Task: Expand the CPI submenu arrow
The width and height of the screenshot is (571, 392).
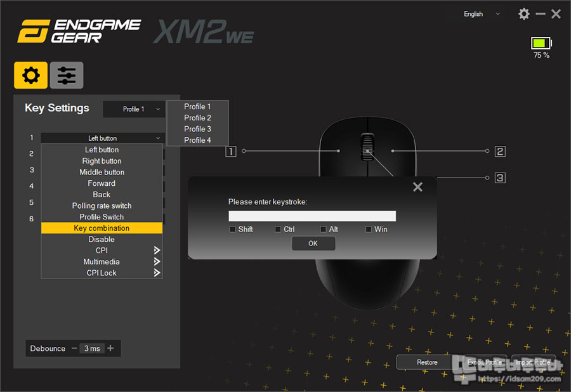Action: [x=157, y=251]
